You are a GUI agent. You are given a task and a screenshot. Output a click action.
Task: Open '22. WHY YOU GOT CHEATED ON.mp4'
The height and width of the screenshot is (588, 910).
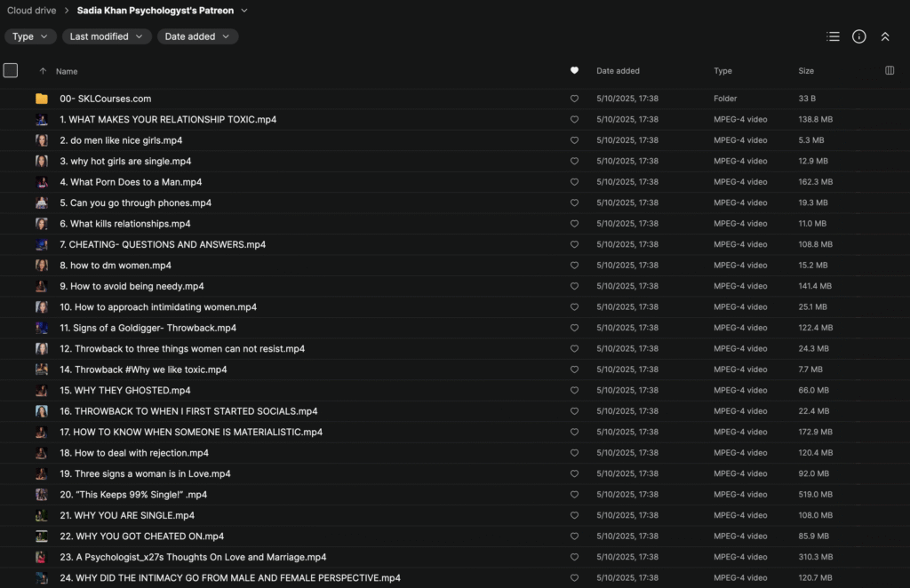(141, 536)
